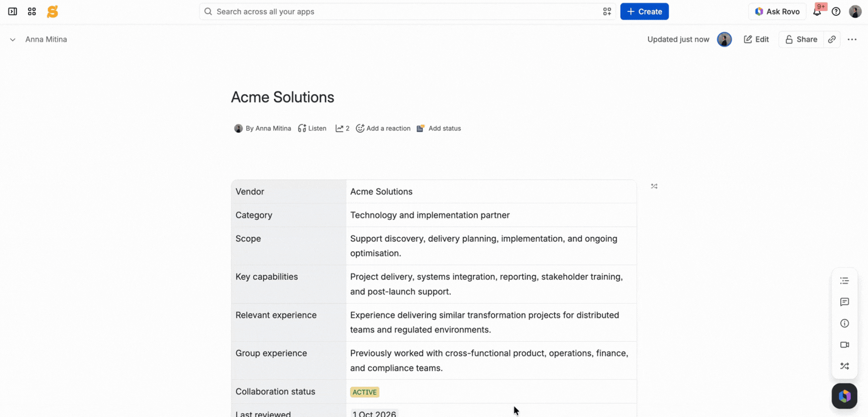Listen to the page audio
This screenshot has height=417, width=868.
point(312,128)
